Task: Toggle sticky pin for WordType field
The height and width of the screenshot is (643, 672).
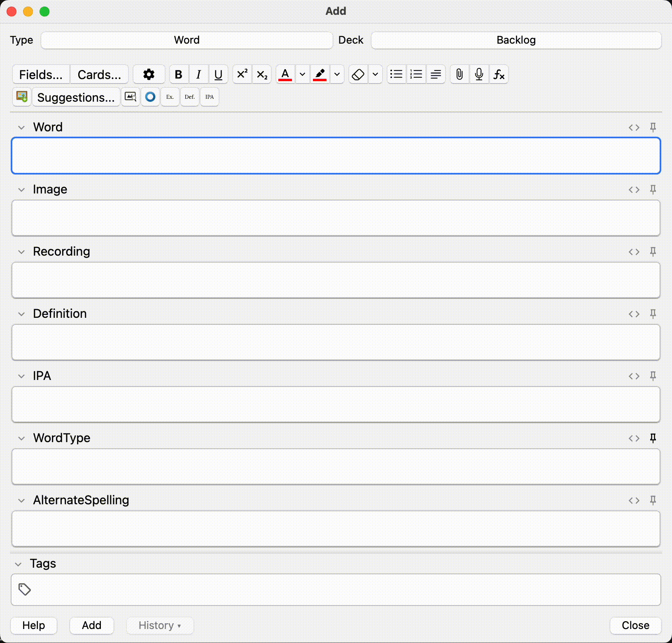Action: 653,438
